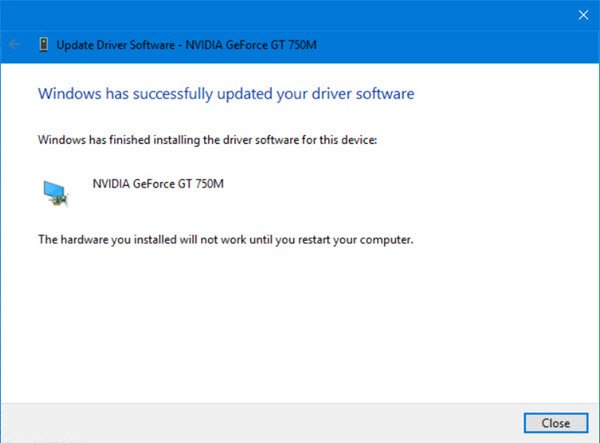The image size is (600, 443).
Task: Click the restart-required hardware message
Action: click(x=225, y=240)
